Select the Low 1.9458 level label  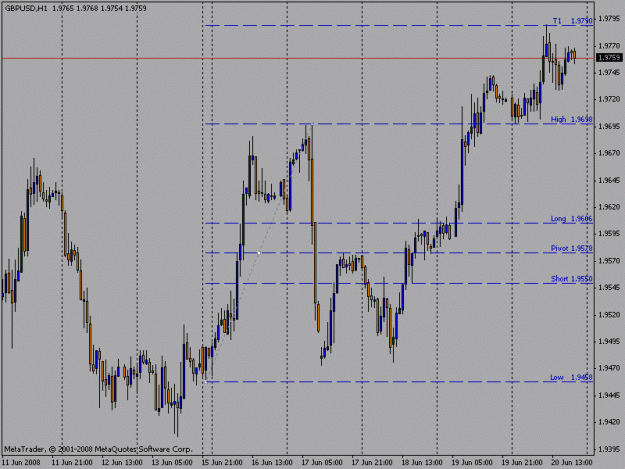[572, 377]
